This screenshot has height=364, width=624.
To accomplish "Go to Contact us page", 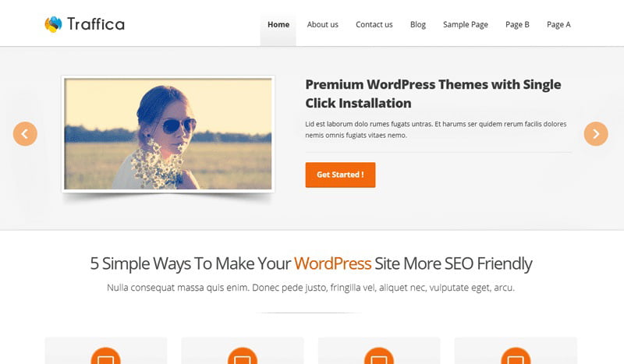I will pyautogui.click(x=374, y=25).
